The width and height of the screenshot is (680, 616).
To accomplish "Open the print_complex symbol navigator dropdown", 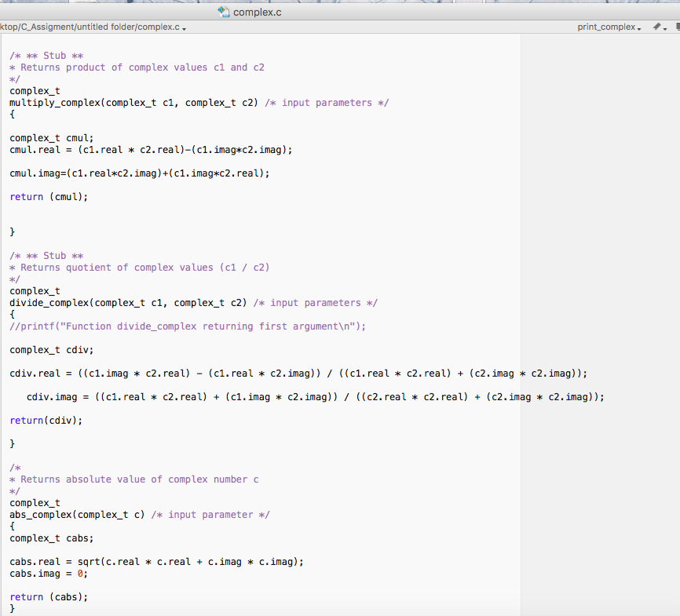I will click(x=609, y=26).
